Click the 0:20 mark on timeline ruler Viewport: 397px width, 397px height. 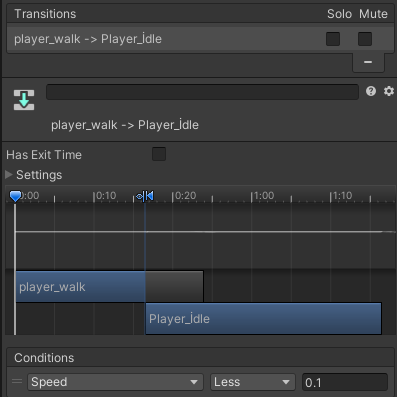coord(185,196)
